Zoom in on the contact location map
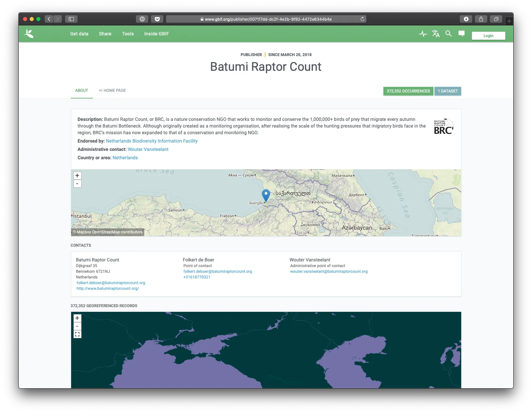The height and width of the screenshot is (413, 532). pos(77,176)
